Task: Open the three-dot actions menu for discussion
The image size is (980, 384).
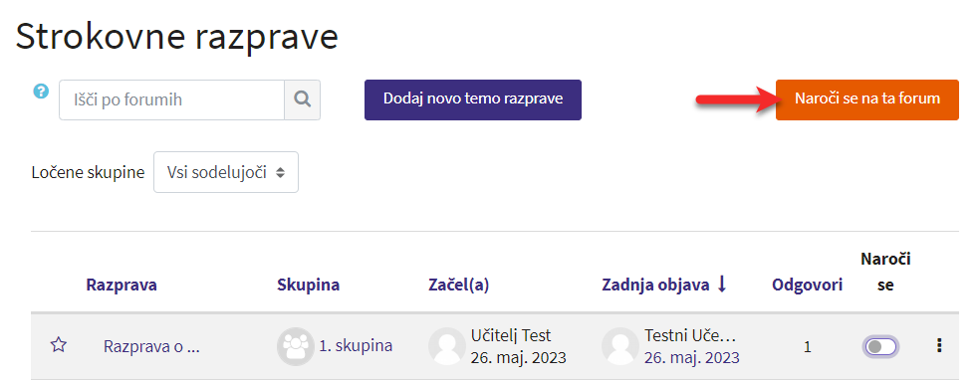Action: [x=939, y=346]
